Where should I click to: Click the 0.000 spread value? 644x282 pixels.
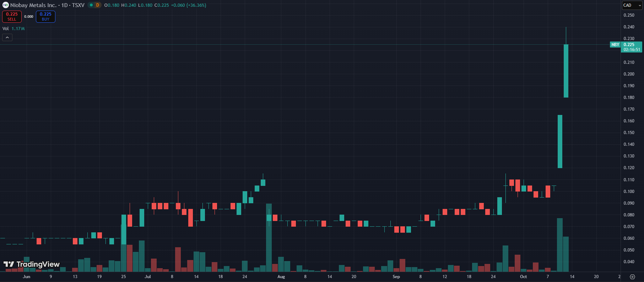point(29,17)
